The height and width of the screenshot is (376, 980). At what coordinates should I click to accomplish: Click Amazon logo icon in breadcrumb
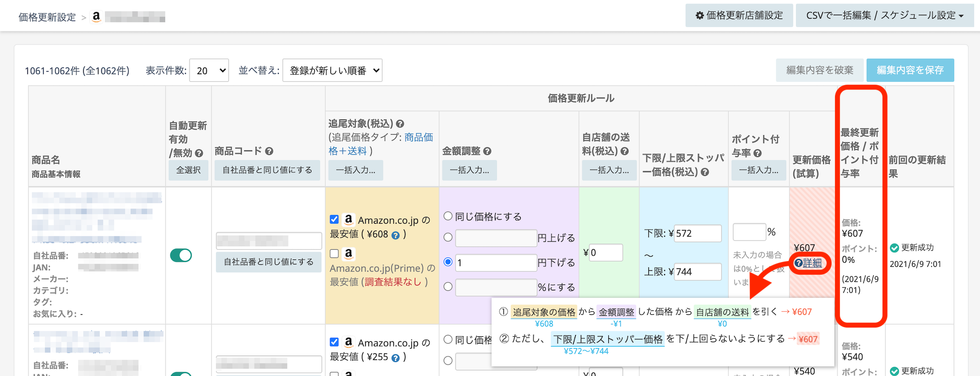tap(96, 17)
